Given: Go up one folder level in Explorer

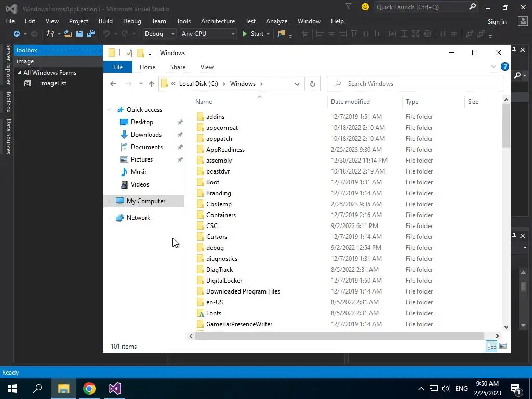Looking at the screenshot, I should tap(151, 84).
